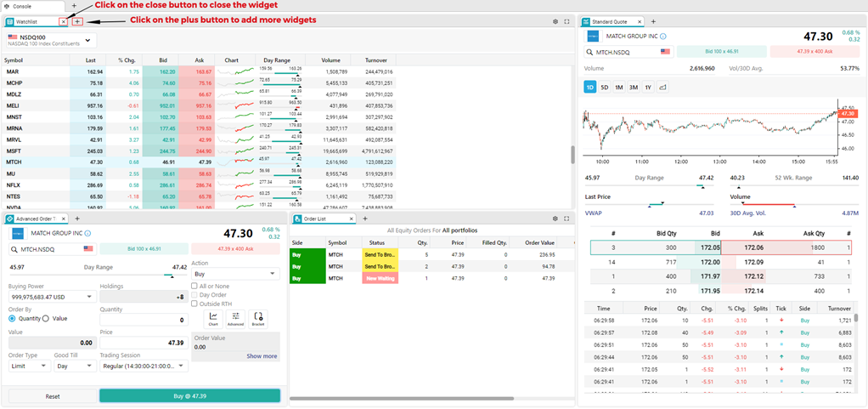Open the Order Type Limit dropdown
868x409 pixels.
pos(29,366)
